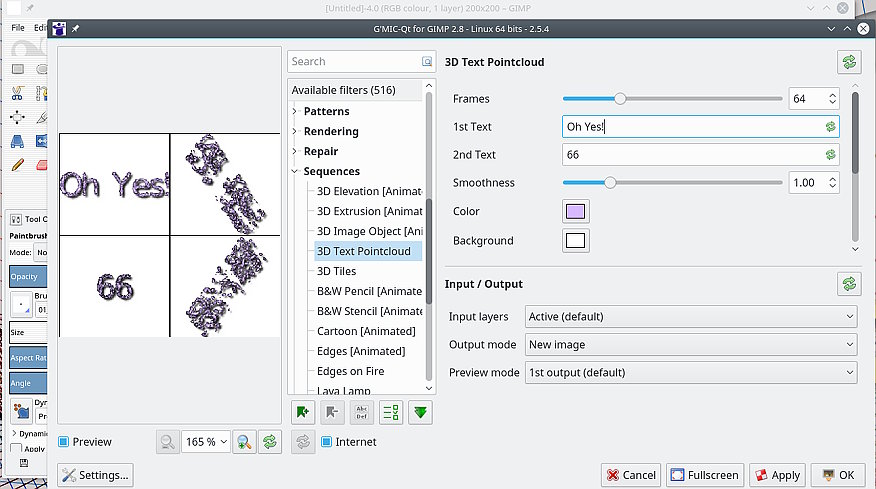876x489 pixels.
Task: Click the Apply button
Action: click(x=778, y=475)
